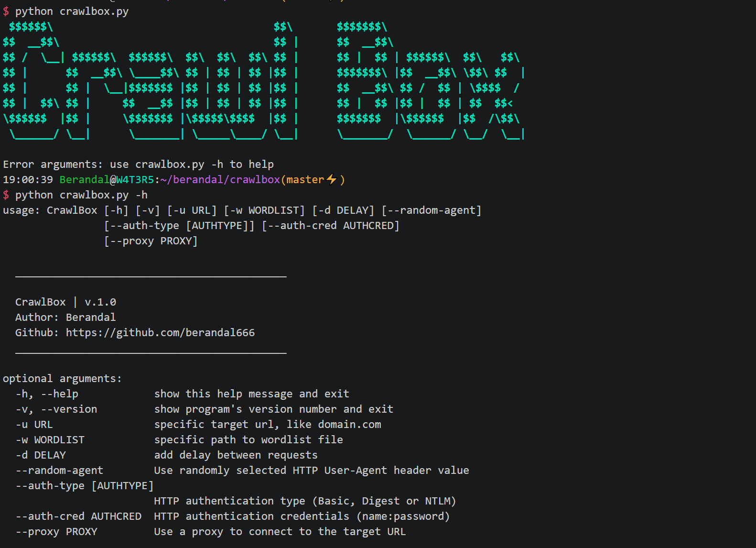Open the github.com/berandal666 URL
The image size is (756, 548).
click(161, 333)
